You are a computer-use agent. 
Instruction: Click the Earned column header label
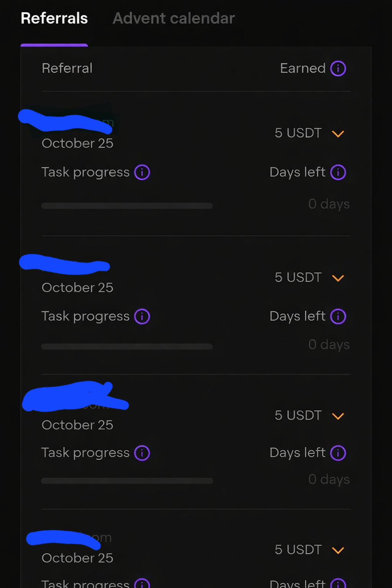302,69
